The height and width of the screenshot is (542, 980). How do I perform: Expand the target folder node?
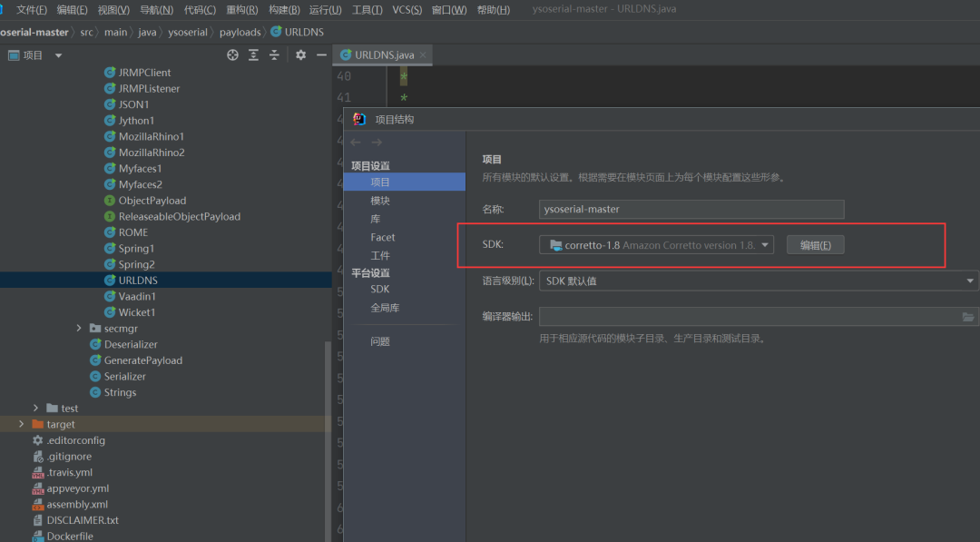(21, 424)
